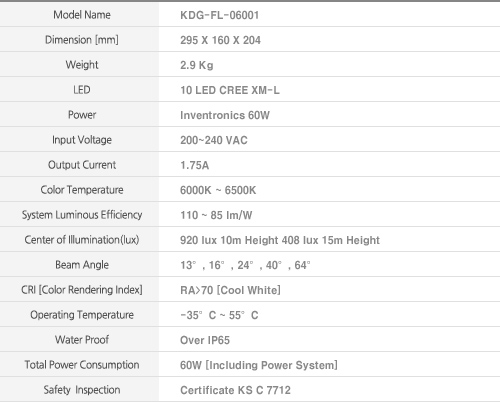Select the Color Temperature label
The height and width of the screenshot is (402, 500).
[x=82, y=190]
